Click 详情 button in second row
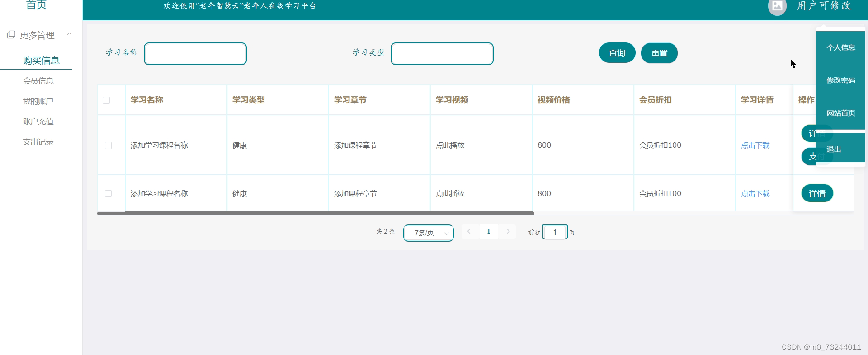The height and width of the screenshot is (355, 868). [x=817, y=193]
